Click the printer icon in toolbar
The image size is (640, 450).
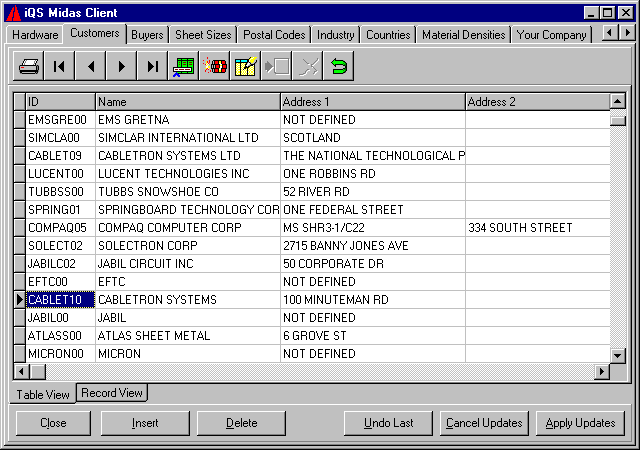29,66
